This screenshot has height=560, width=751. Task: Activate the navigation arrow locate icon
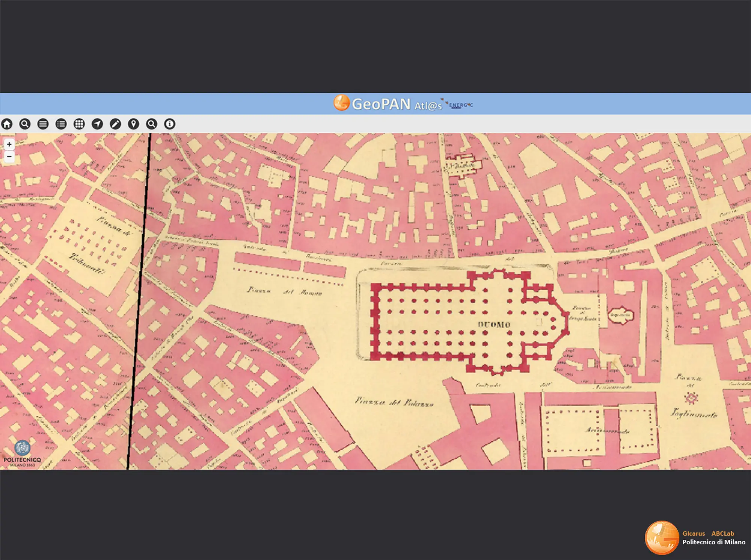click(x=97, y=124)
